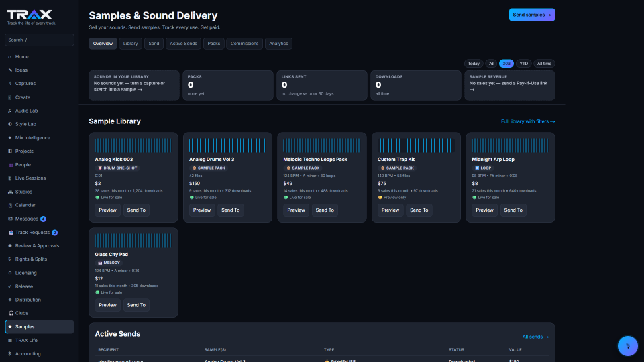
Task: Select the 7d time range
Action: (491, 64)
